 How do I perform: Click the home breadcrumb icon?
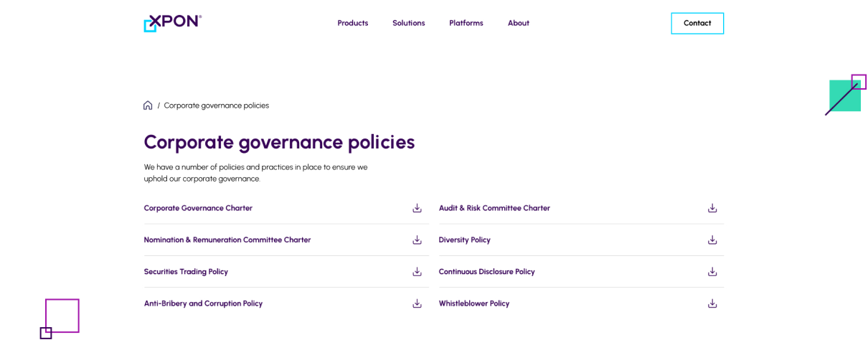(x=148, y=105)
